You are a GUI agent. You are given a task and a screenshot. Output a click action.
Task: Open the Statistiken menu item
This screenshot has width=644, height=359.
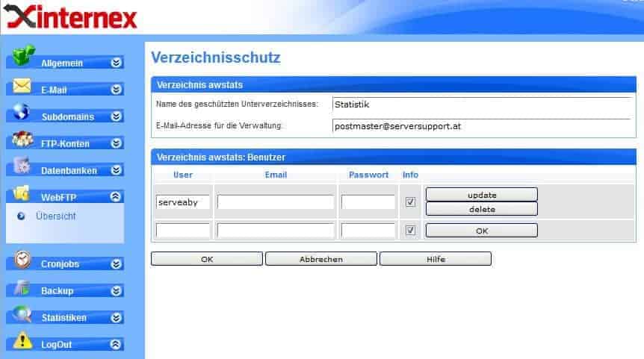coord(64,318)
